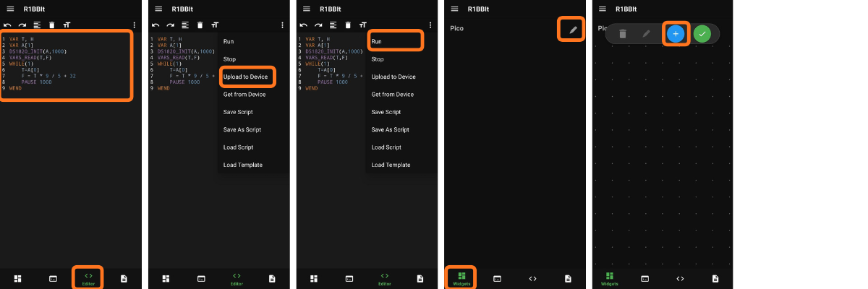Click delete trash icon above highlighted code box

point(51,25)
